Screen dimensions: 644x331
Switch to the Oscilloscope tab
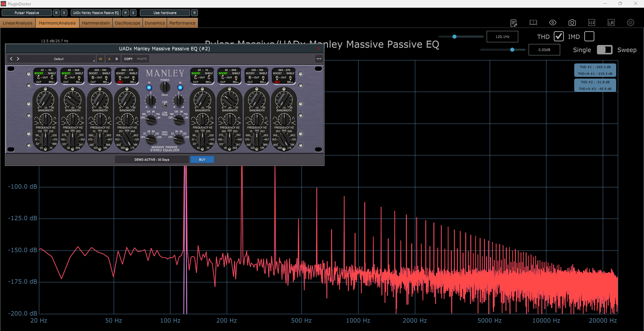click(x=128, y=23)
